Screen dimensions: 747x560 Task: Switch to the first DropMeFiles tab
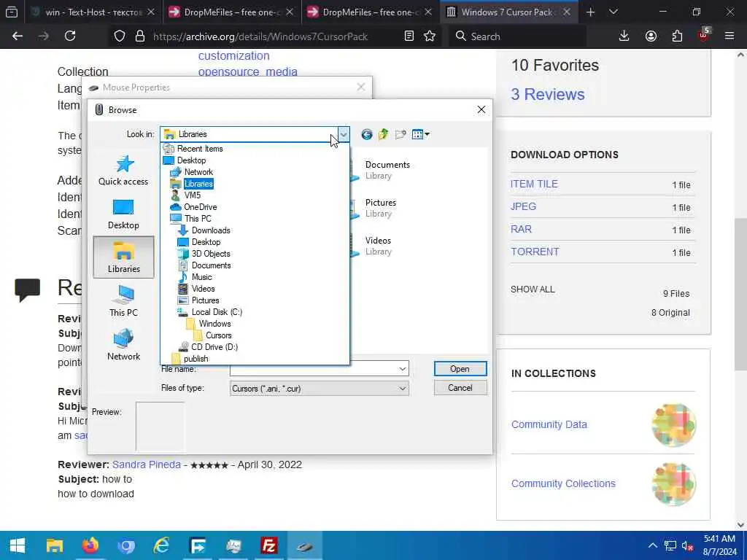tap(231, 12)
